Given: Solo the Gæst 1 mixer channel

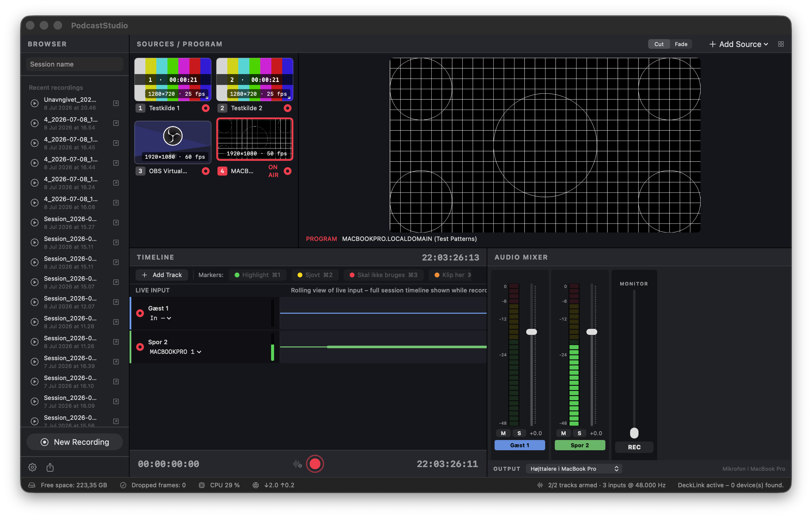Looking at the screenshot, I should tap(519, 433).
